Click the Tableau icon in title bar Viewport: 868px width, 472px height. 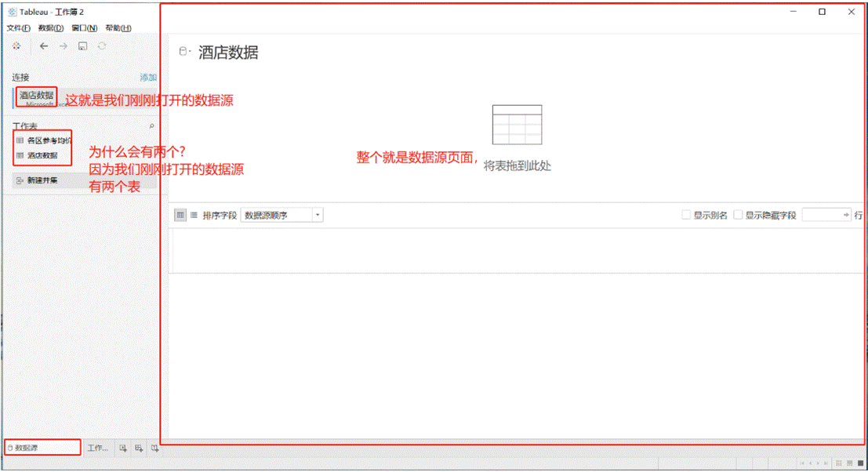[x=13, y=12]
